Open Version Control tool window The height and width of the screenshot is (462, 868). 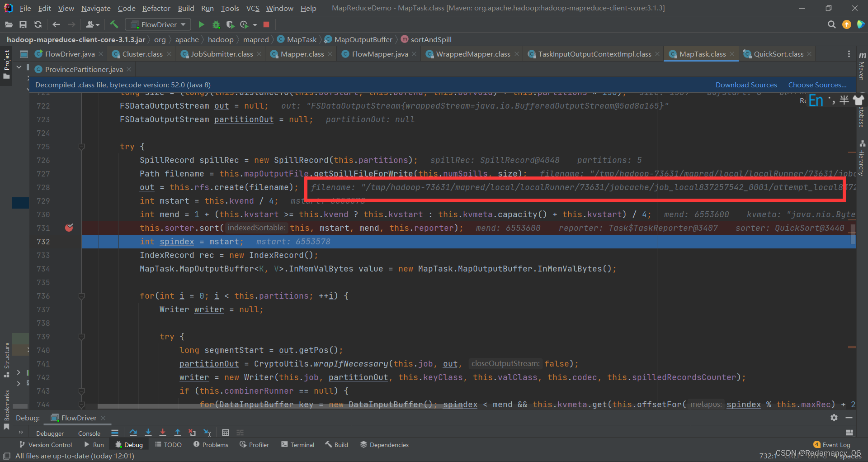[x=46, y=445]
